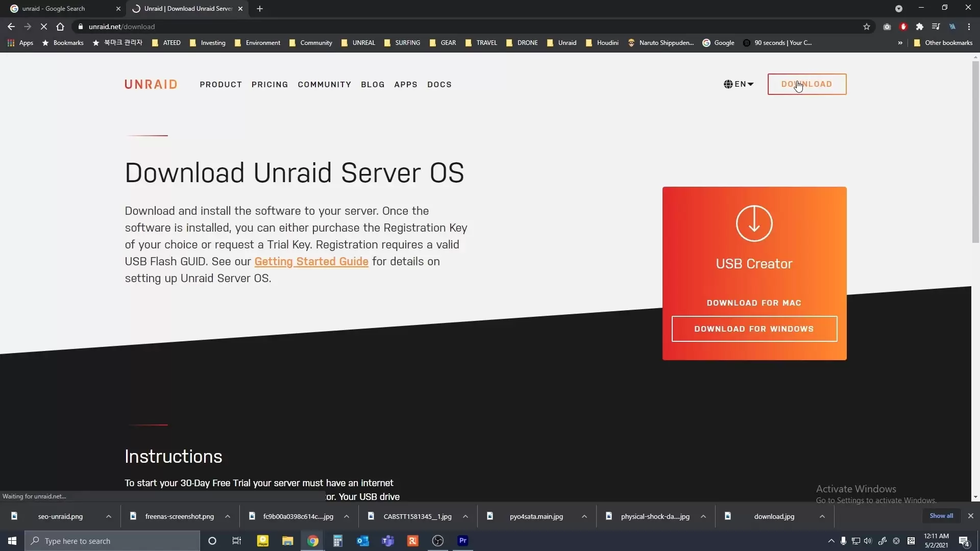Click the page vertical scrollbar

tap(975, 153)
